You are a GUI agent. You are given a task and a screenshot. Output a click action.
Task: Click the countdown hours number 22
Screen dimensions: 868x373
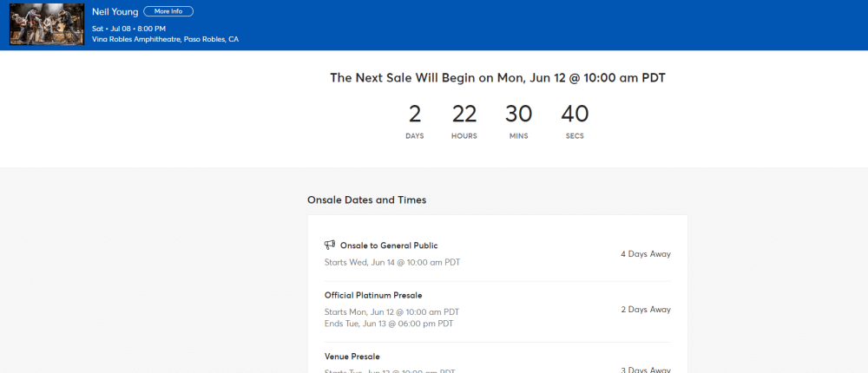tap(464, 114)
